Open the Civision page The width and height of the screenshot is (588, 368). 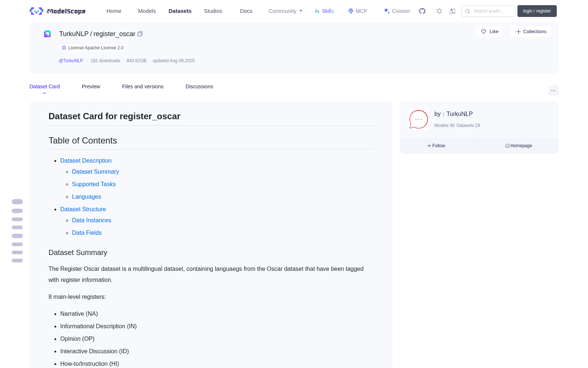pos(397,11)
